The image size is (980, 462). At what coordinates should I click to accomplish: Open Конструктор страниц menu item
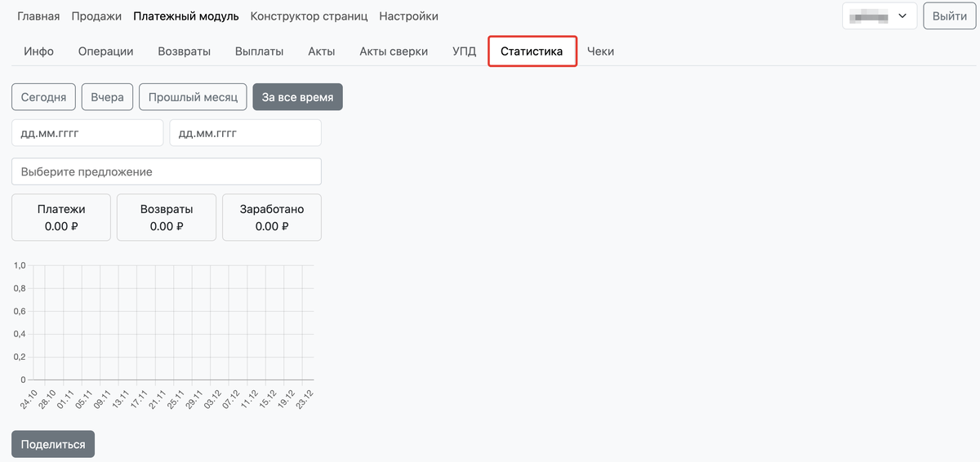coord(309,16)
